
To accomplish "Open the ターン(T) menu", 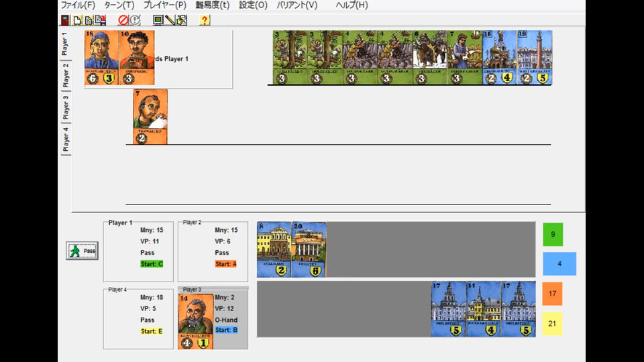I will click(119, 5).
